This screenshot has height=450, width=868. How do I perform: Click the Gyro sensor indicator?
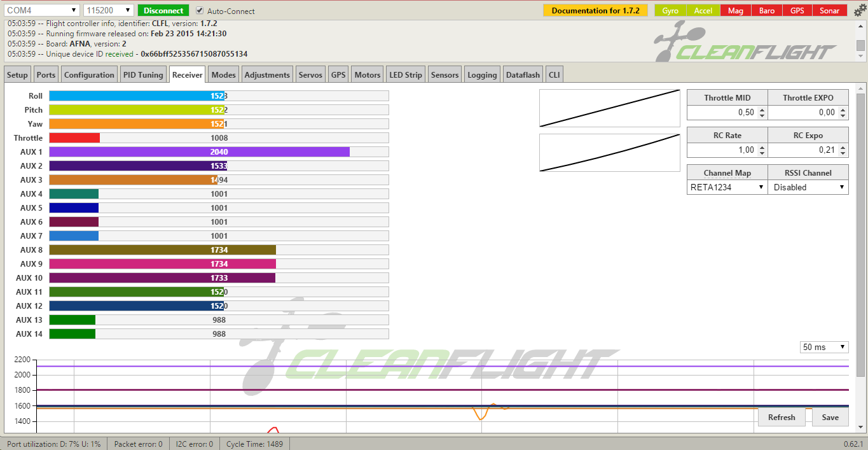pyautogui.click(x=670, y=11)
